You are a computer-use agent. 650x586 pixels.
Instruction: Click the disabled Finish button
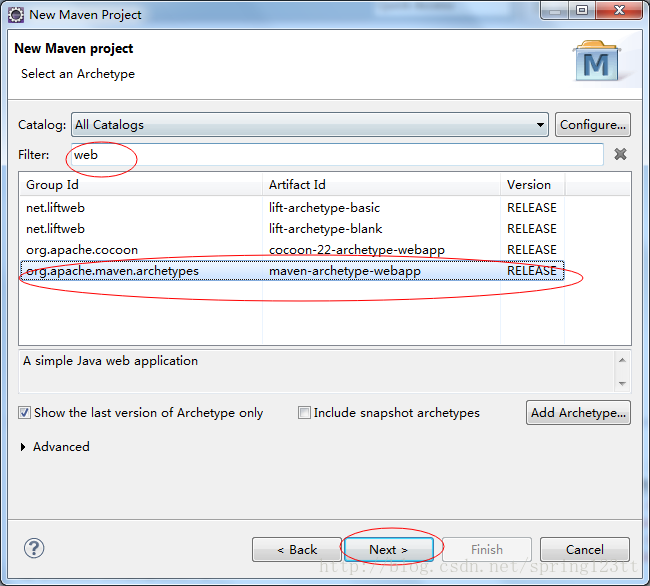(x=487, y=550)
